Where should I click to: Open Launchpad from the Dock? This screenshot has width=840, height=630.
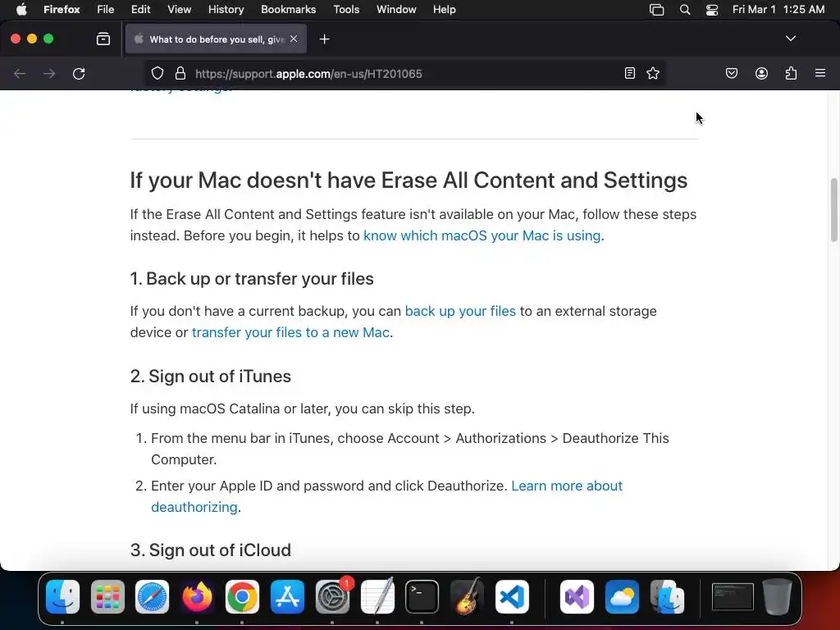[x=107, y=597]
